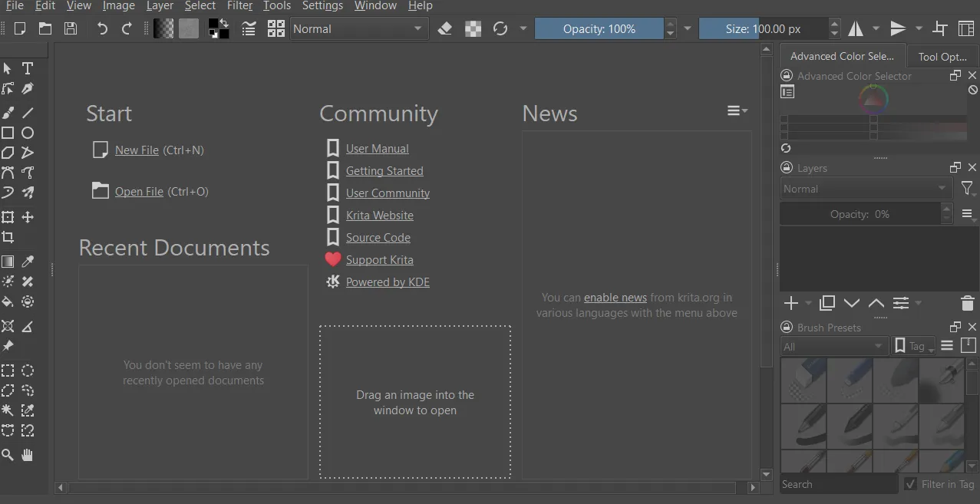The height and width of the screenshot is (504, 980).
Task: Choose the Zoom magnifier tool
Action: (x=8, y=455)
